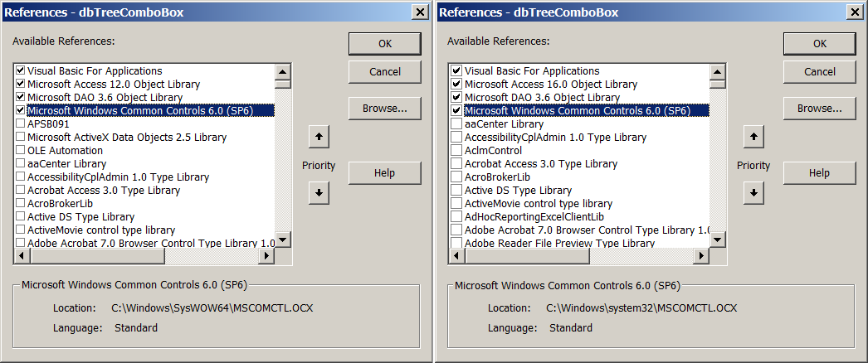Check aaCenter Library in left dialog
Image resolution: width=868 pixels, height=363 pixels.
[21, 163]
